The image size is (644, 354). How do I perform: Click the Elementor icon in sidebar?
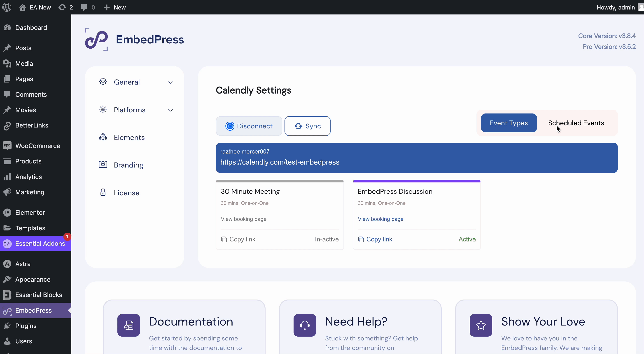point(7,212)
